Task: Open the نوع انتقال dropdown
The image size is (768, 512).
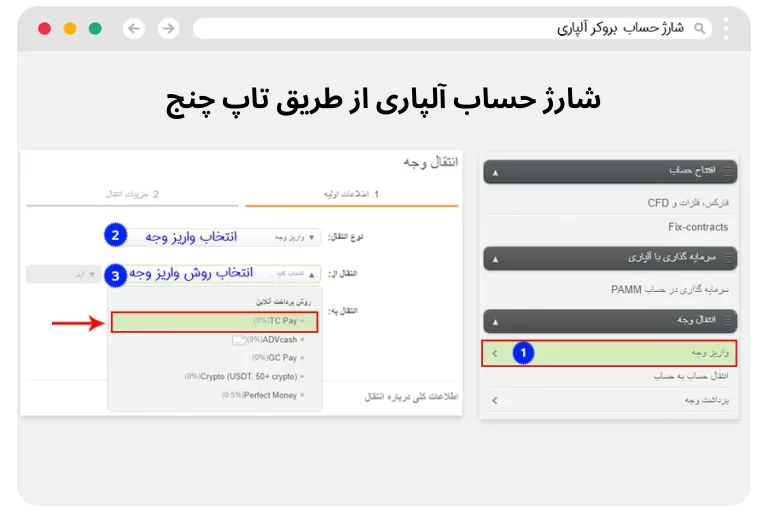Action: 223,237
